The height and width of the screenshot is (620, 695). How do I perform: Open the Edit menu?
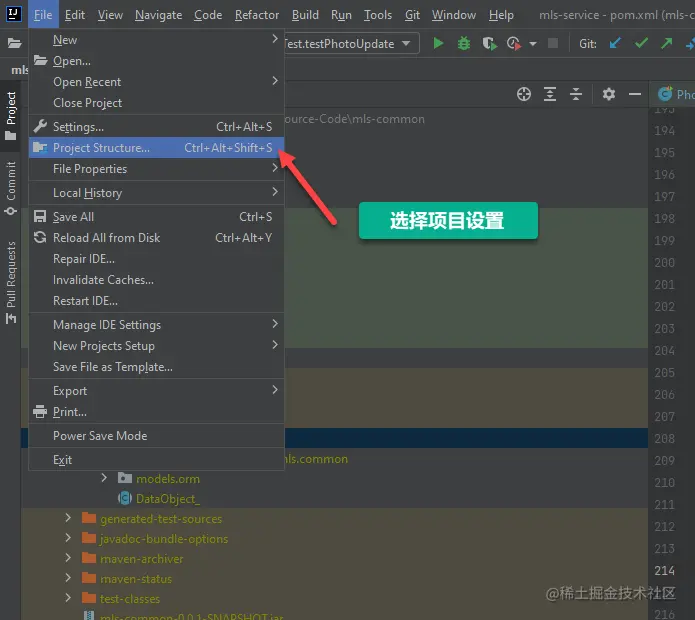tap(75, 15)
